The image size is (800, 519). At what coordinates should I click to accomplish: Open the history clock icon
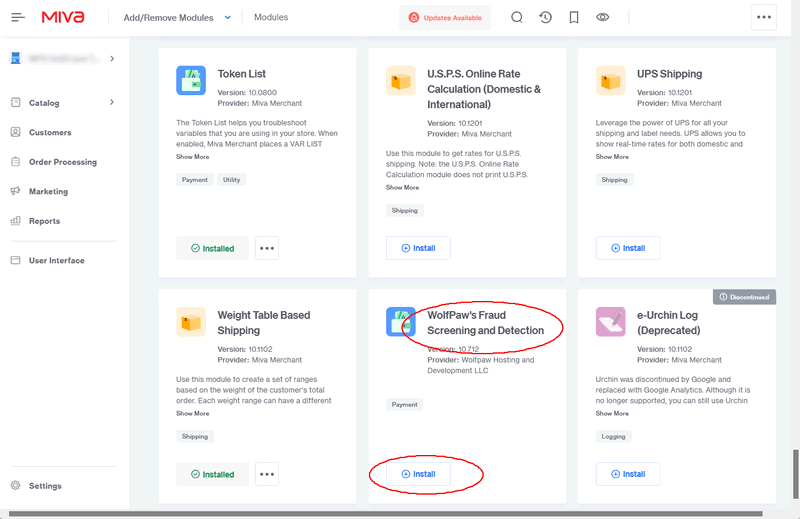coord(545,17)
